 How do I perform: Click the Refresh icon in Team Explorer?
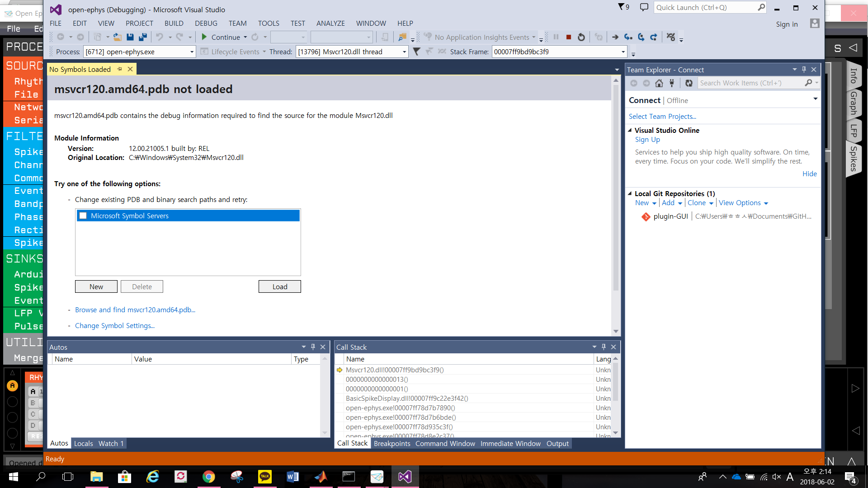(x=689, y=83)
